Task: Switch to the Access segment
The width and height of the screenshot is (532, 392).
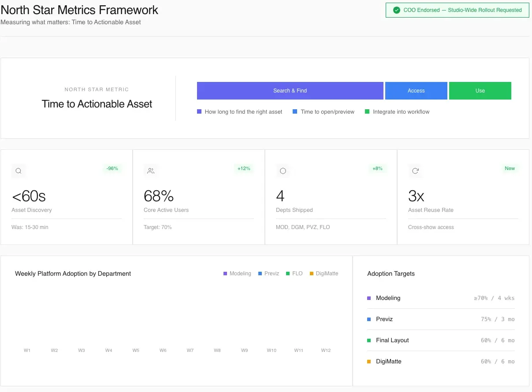Action: pos(416,91)
